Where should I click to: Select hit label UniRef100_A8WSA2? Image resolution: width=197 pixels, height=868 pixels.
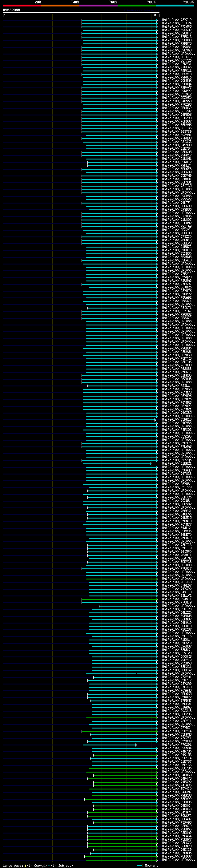click(x=177, y=504)
